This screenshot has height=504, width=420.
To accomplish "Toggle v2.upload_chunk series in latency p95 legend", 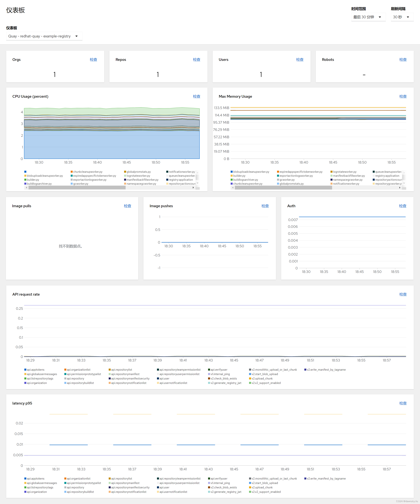I will point(262,487).
